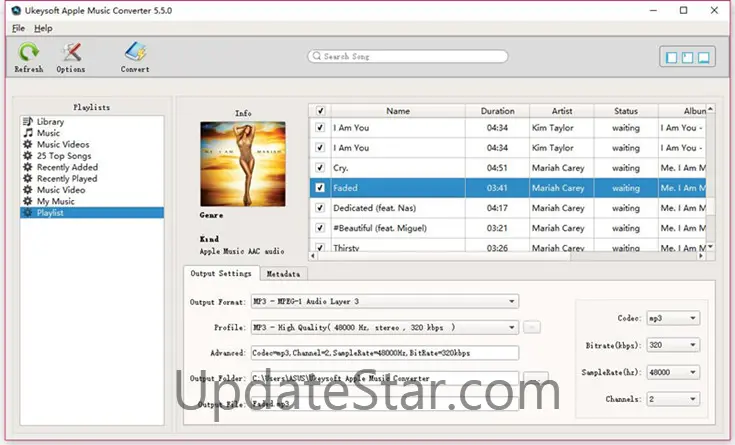
Task: Click the gear icon beside Music Videos
Action: [x=28, y=144]
